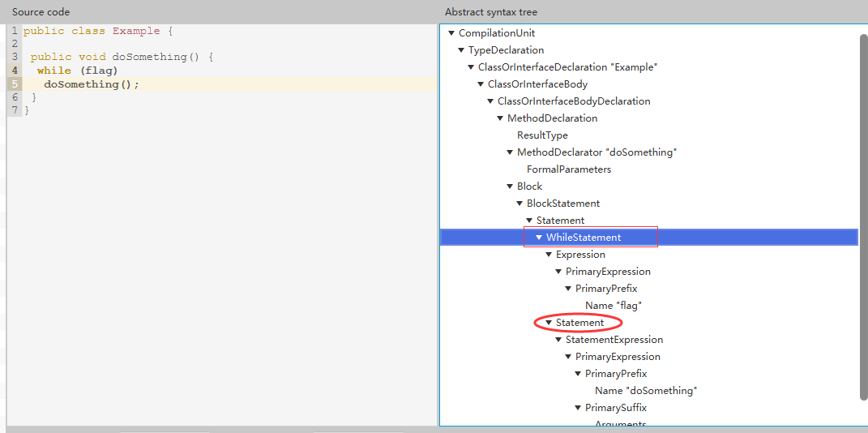Click the "while (flag)" code line
This screenshot has height=433, width=868.
click(78, 71)
